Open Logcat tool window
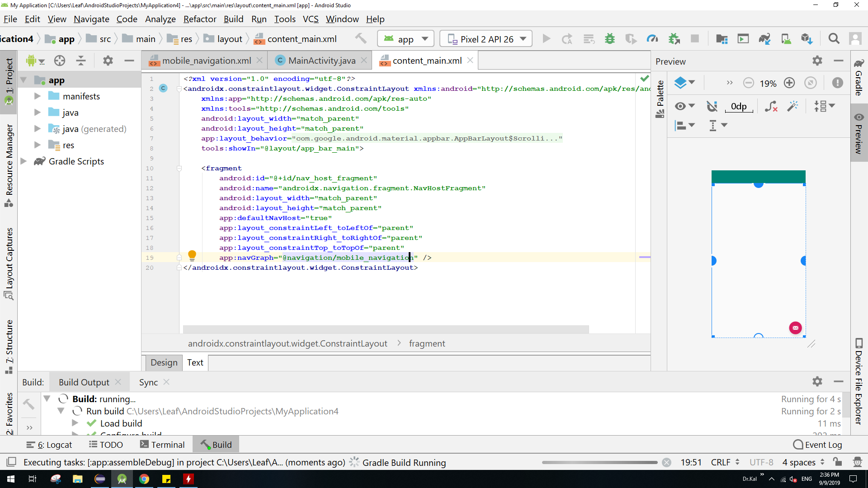Viewport: 868px width, 488px height. pos(49,445)
